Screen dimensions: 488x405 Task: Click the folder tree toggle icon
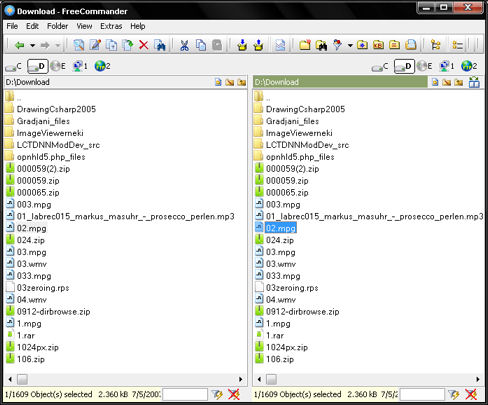(435, 45)
